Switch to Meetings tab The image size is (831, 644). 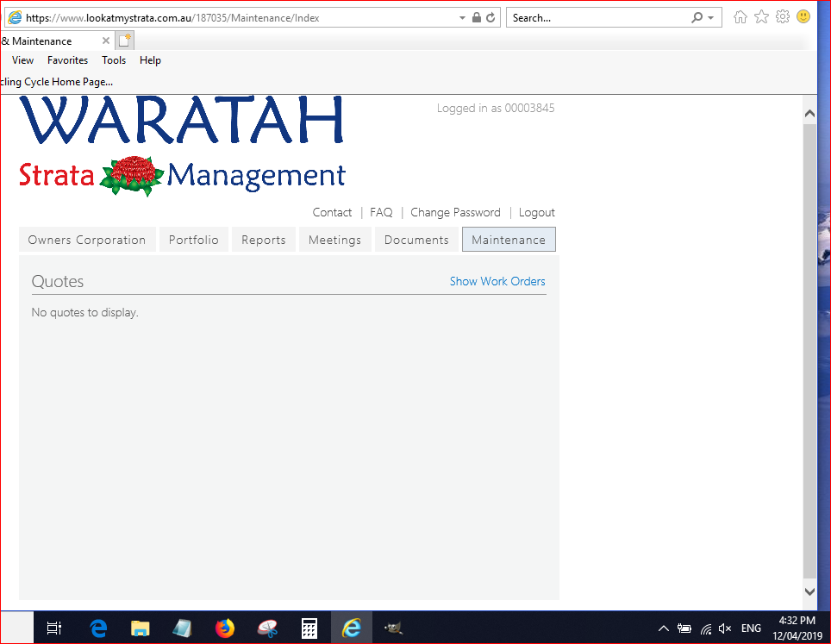tap(335, 240)
